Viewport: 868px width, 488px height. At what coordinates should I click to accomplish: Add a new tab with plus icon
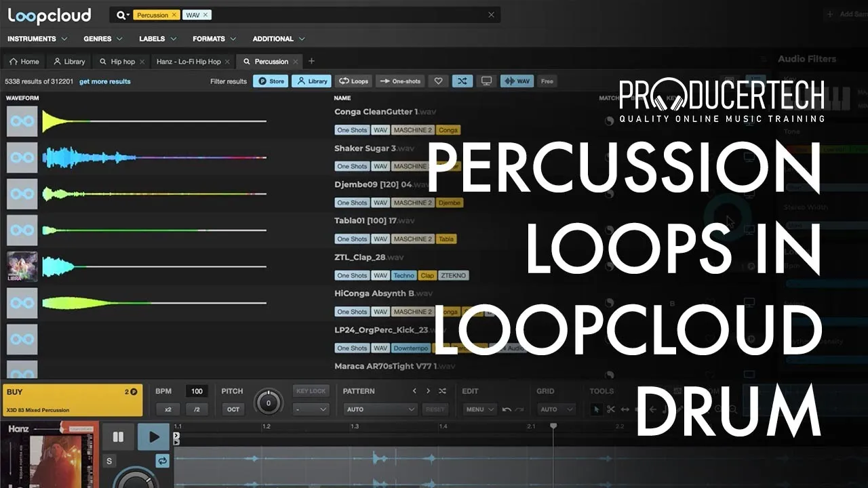[x=312, y=61]
